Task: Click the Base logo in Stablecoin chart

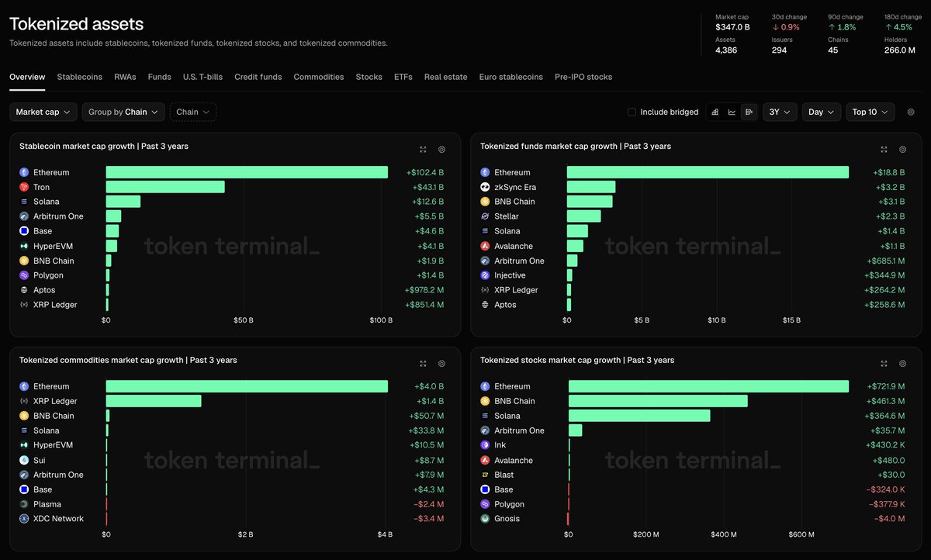Action: pos(24,231)
